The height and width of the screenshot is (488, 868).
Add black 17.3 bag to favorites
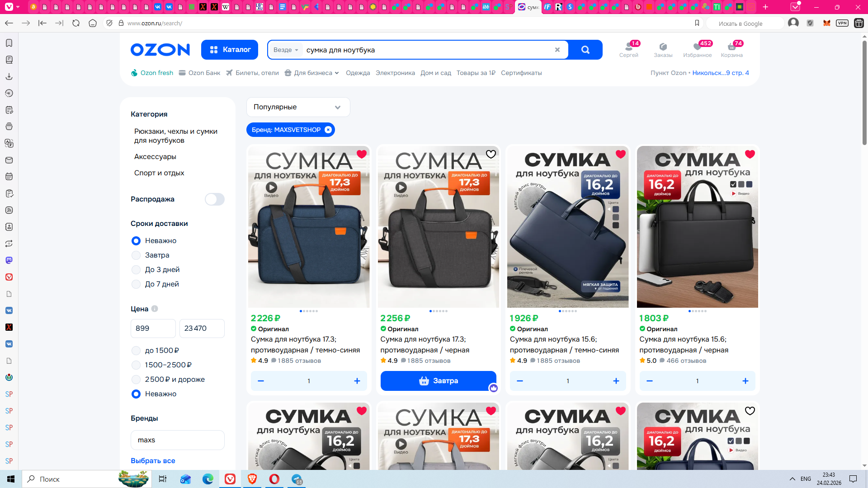[491, 154]
